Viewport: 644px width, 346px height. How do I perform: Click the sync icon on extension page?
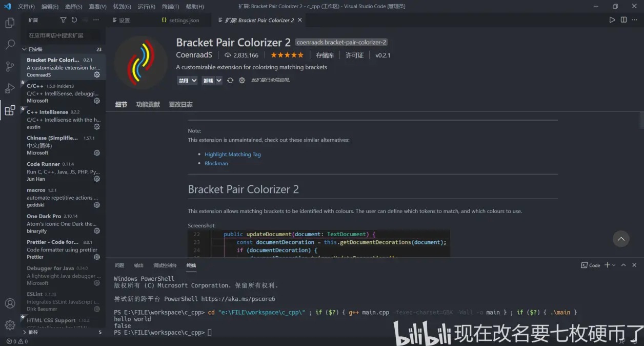(230, 81)
